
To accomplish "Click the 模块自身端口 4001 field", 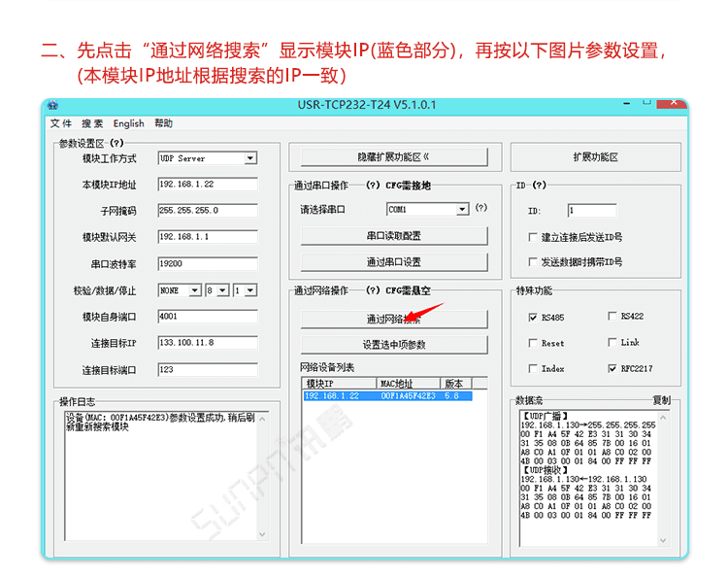I will [x=208, y=317].
